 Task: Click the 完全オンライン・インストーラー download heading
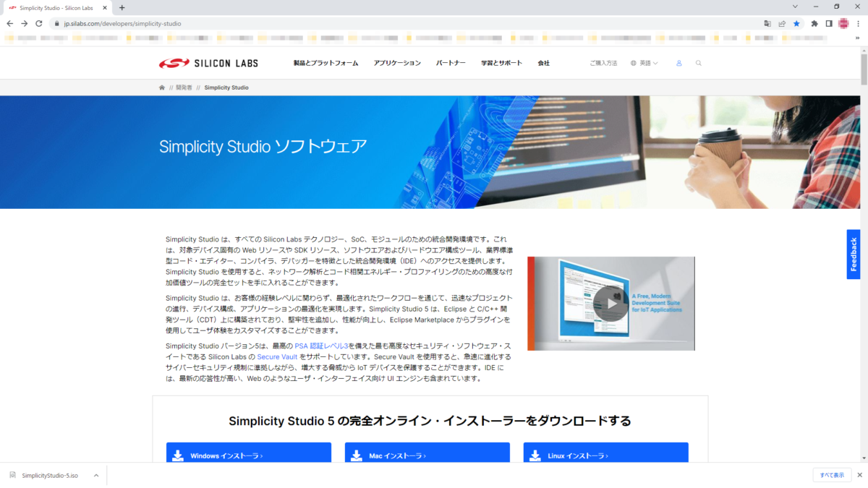click(x=430, y=421)
